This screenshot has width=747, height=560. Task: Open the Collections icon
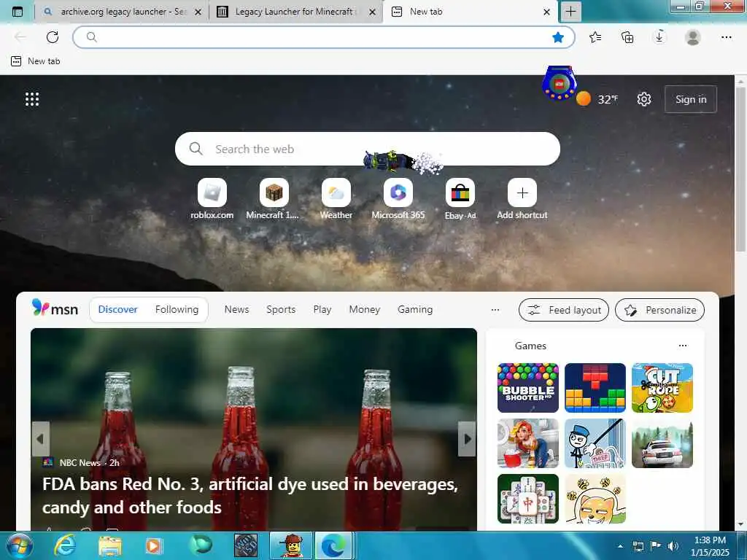pos(627,37)
